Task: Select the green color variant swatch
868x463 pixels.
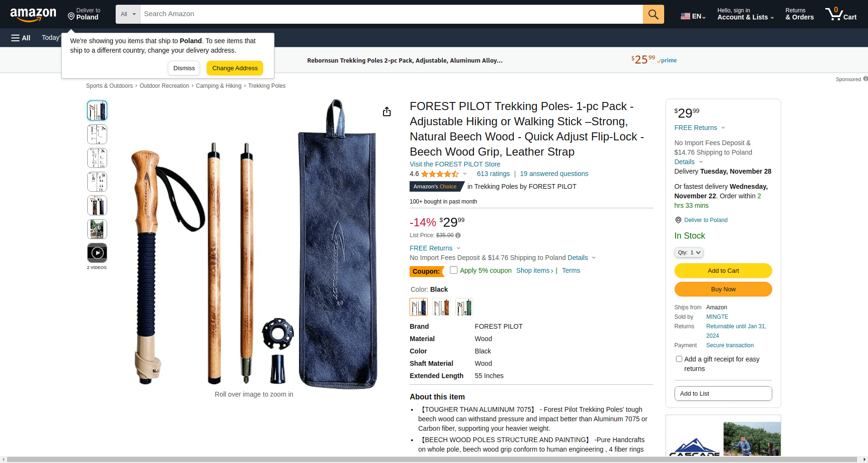Action: (464, 307)
